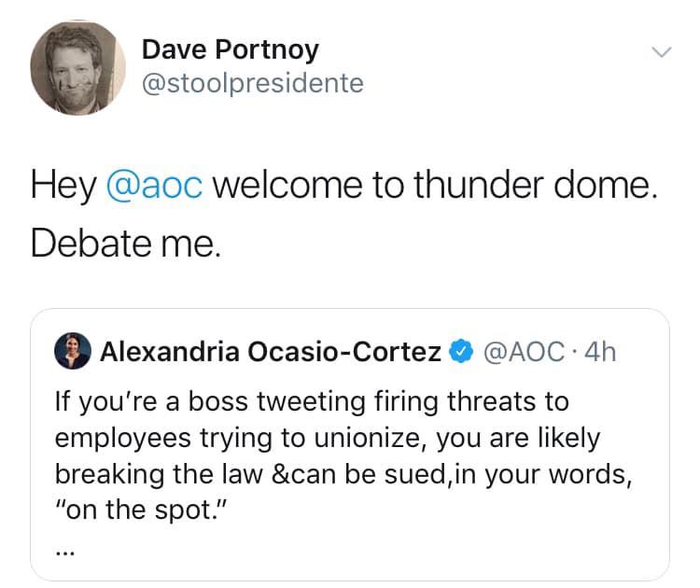Click the Dave Portnoy display name
This screenshot has height=588, width=700.
[x=230, y=49]
